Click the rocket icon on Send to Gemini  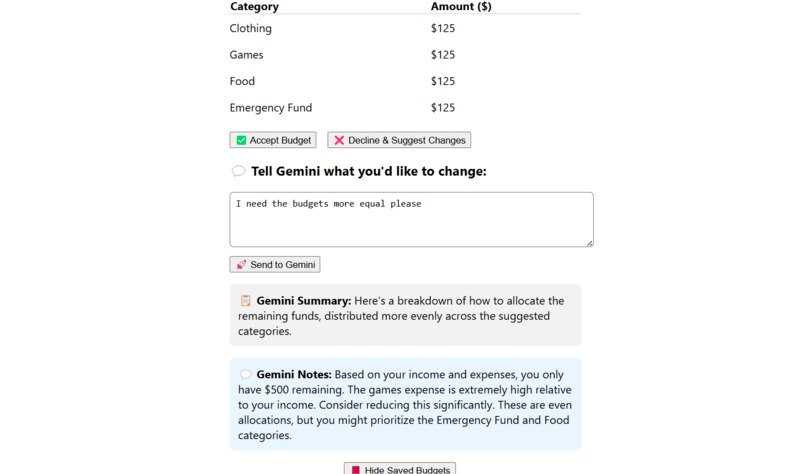click(x=241, y=265)
